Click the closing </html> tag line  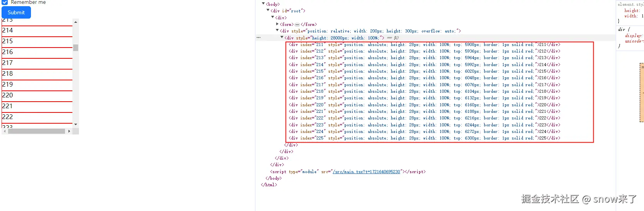click(x=269, y=185)
